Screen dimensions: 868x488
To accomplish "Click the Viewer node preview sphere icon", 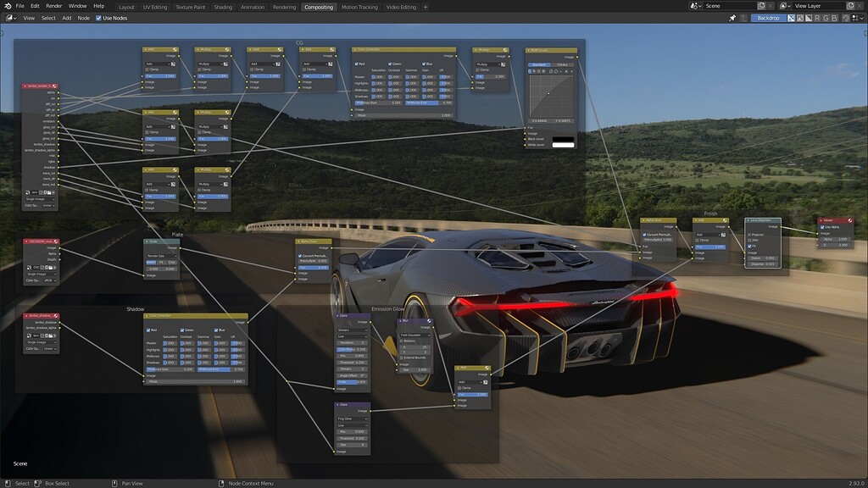I will click(x=850, y=221).
